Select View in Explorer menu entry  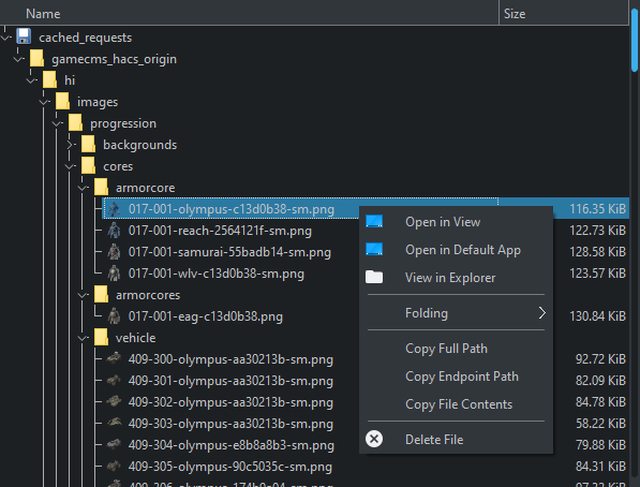(x=456, y=278)
